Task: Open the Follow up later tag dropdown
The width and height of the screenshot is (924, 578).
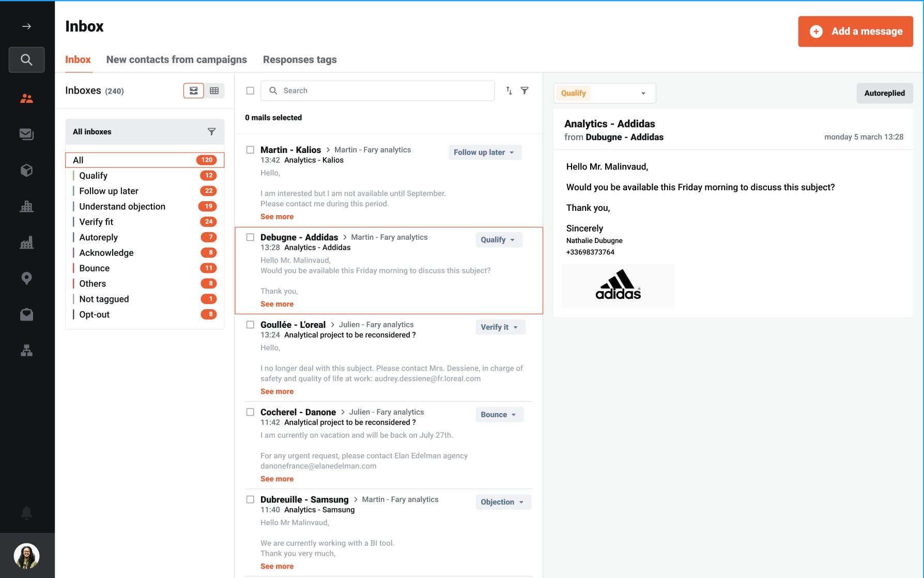Action: coord(484,153)
